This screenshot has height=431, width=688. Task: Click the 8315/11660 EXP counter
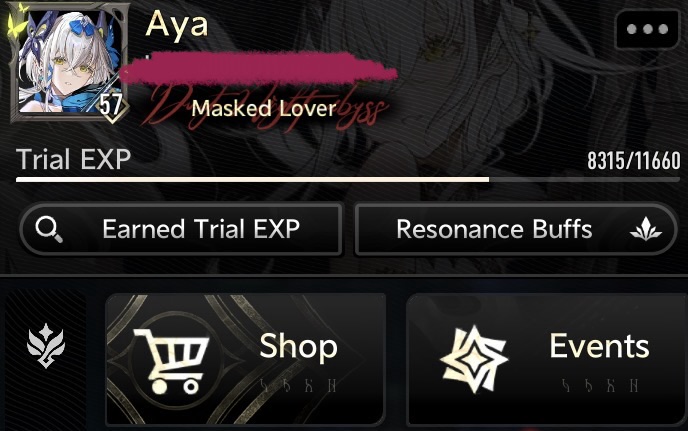coord(634,161)
